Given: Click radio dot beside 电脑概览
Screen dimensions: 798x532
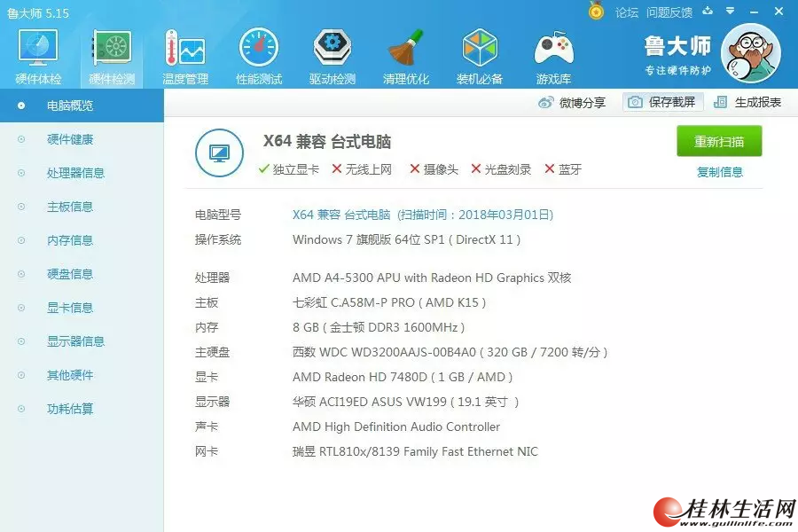Looking at the screenshot, I should point(21,106).
